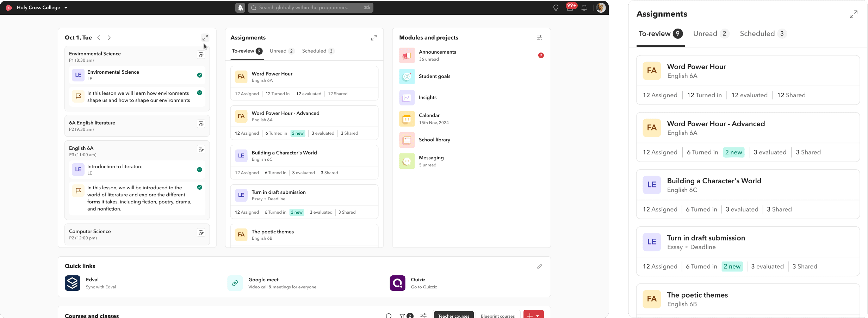This screenshot has height=318, width=868.
Task: Open courses filter funnel icon
Action: 402,316
